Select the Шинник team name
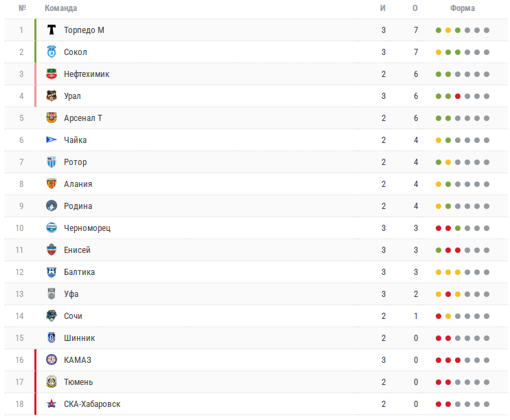The width and height of the screenshot is (510, 420). coord(79,338)
